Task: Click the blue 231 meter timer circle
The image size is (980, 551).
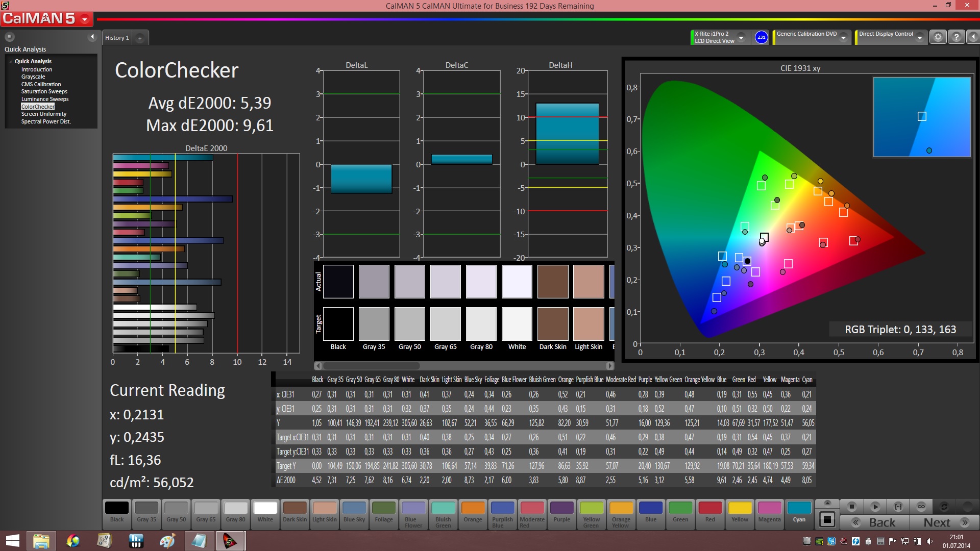Action: click(x=761, y=37)
